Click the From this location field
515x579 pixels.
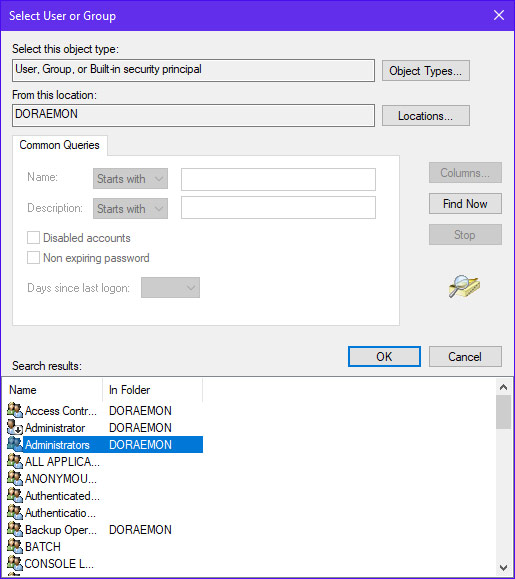[193, 116]
